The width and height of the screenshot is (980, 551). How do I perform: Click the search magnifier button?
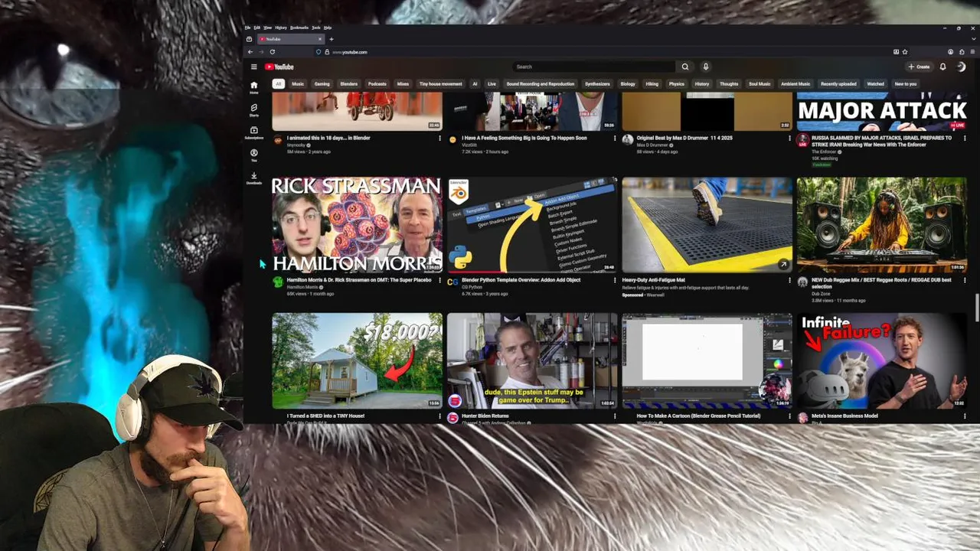(685, 67)
